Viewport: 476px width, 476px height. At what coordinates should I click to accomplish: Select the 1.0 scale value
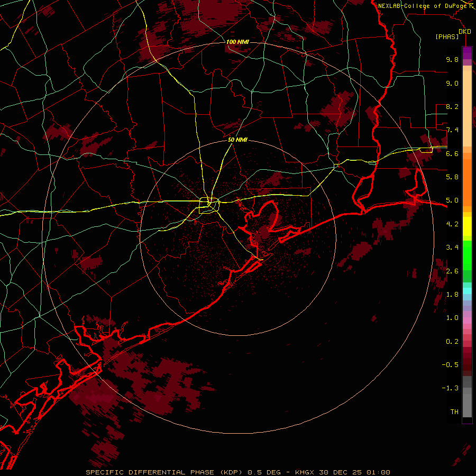click(452, 318)
